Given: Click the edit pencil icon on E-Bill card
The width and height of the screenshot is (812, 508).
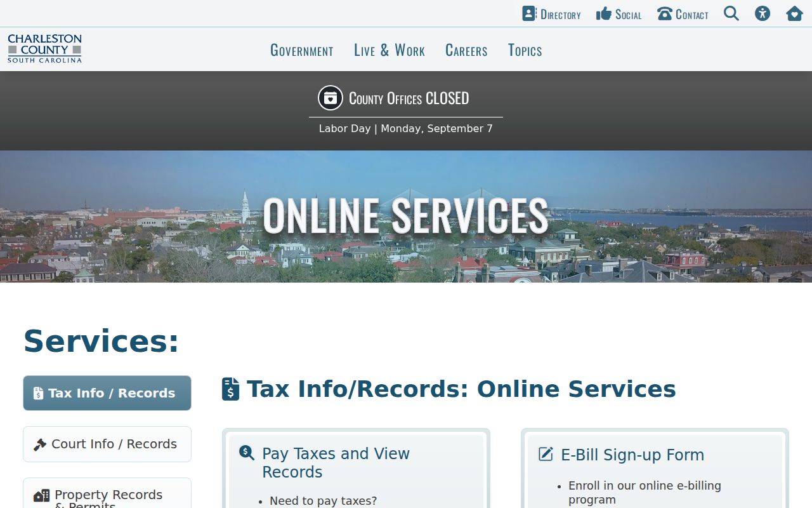Looking at the screenshot, I should [546, 454].
